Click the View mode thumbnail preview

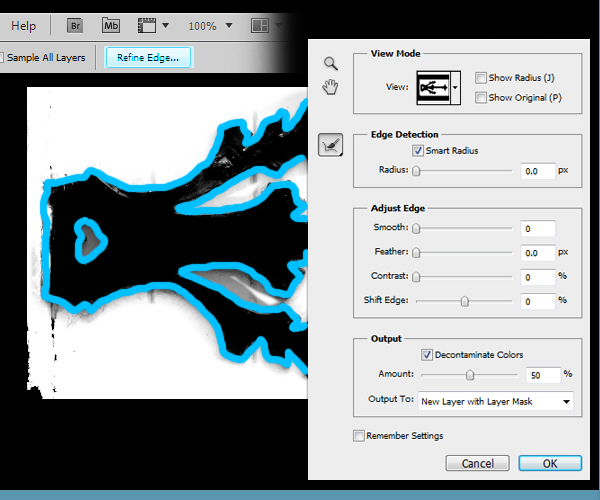434,88
